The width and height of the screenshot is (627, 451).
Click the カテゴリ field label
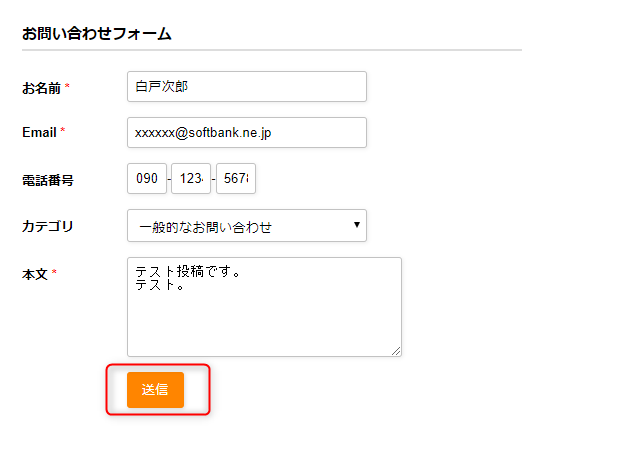click(47, 226)
